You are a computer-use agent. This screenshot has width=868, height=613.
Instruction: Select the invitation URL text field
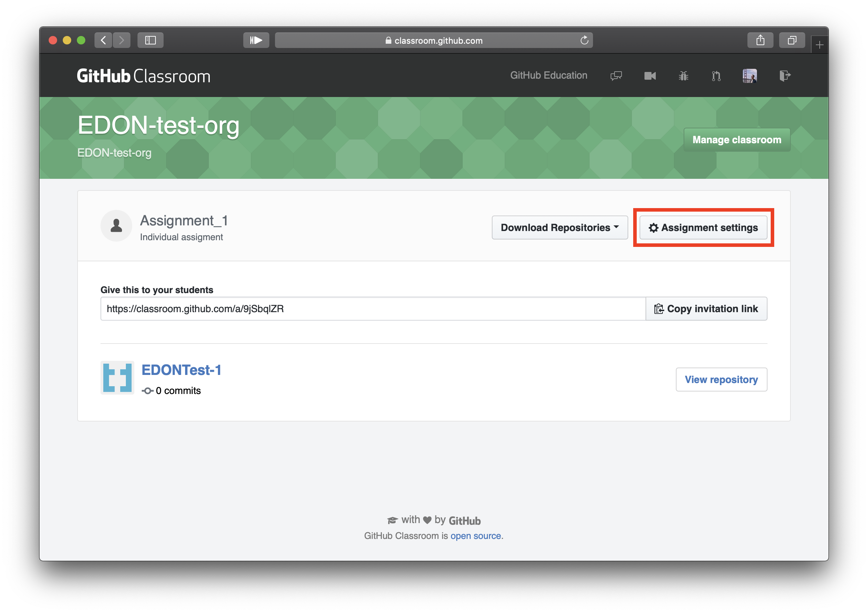point(372,309)
